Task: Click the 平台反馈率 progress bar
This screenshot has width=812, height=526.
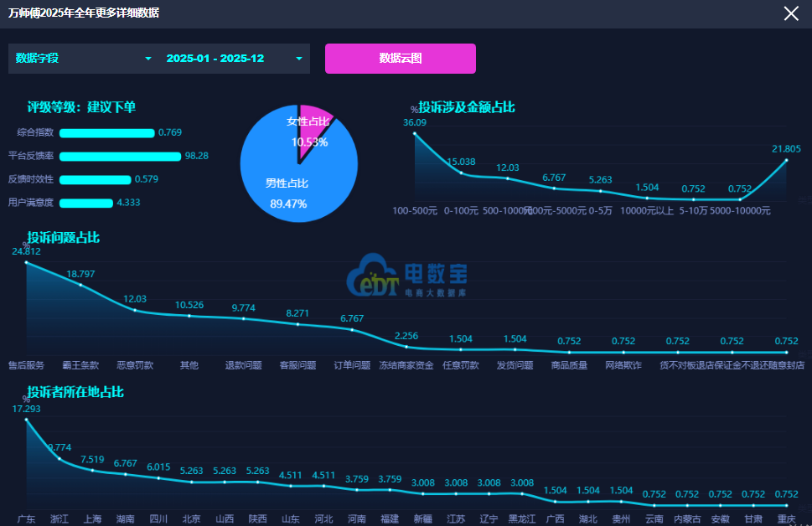Action: [120, 156]
